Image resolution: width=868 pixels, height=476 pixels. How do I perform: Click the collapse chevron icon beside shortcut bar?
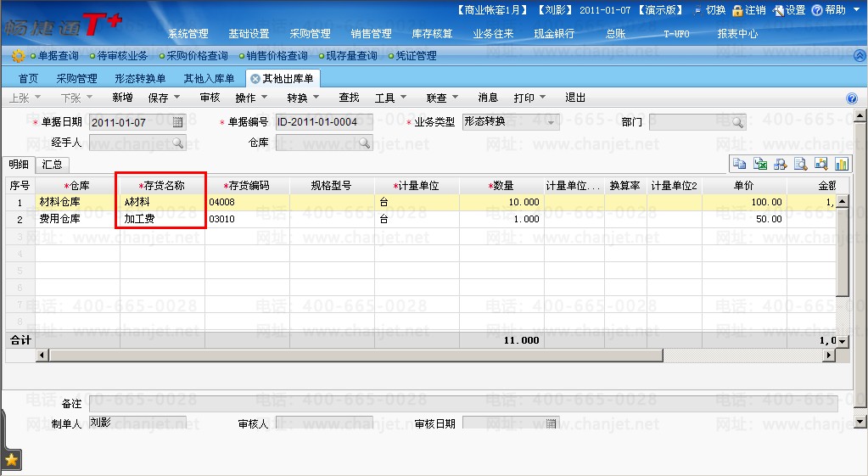click(860, 56)
